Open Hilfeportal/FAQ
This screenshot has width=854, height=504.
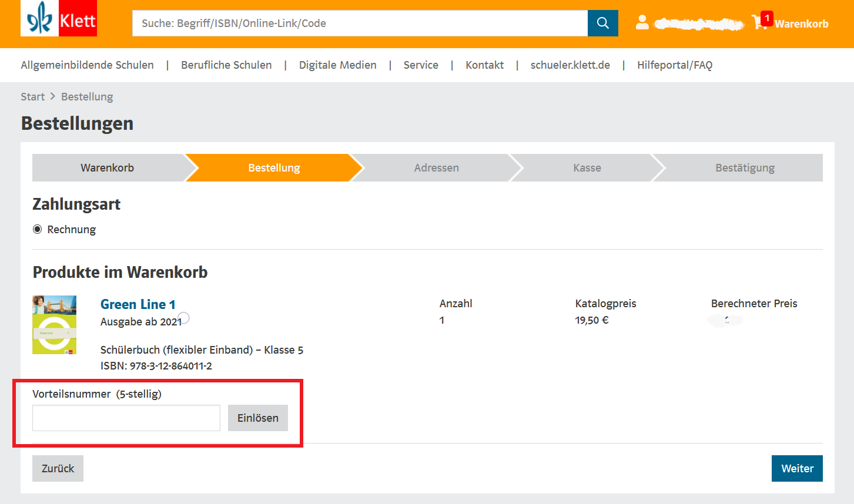pyautogui.click(x=675, y=65)
